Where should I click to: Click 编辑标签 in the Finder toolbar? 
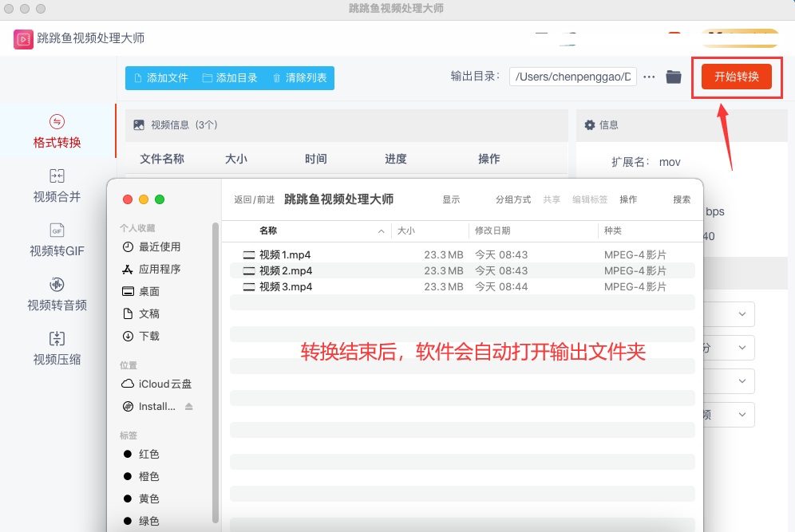point(590,199)
